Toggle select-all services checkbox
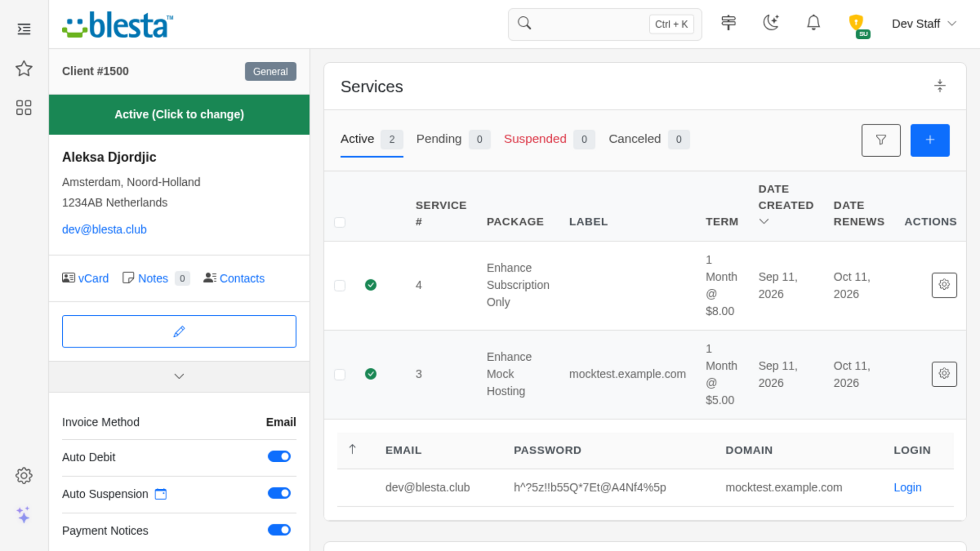 pyautogui.click(x=340, y=222)
